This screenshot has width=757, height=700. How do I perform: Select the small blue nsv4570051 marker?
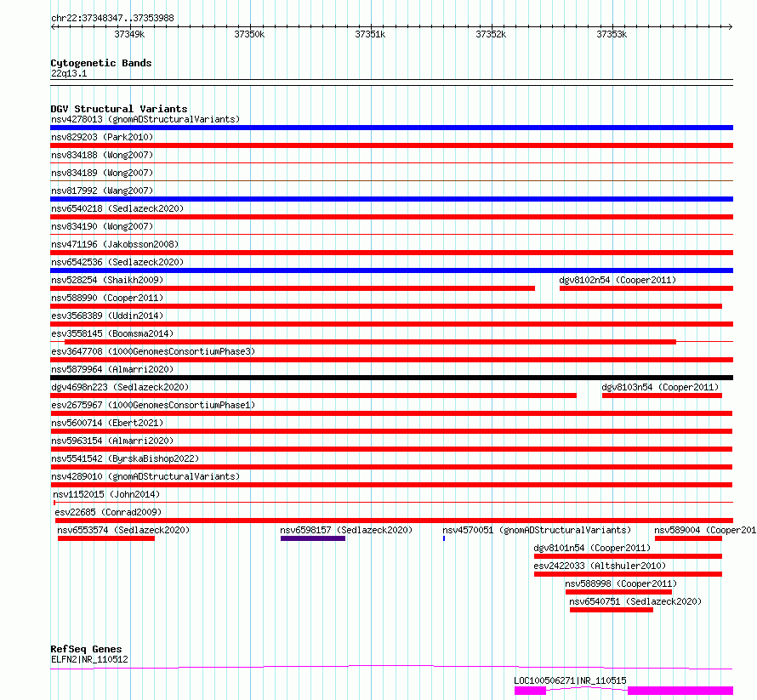(444, 538)
